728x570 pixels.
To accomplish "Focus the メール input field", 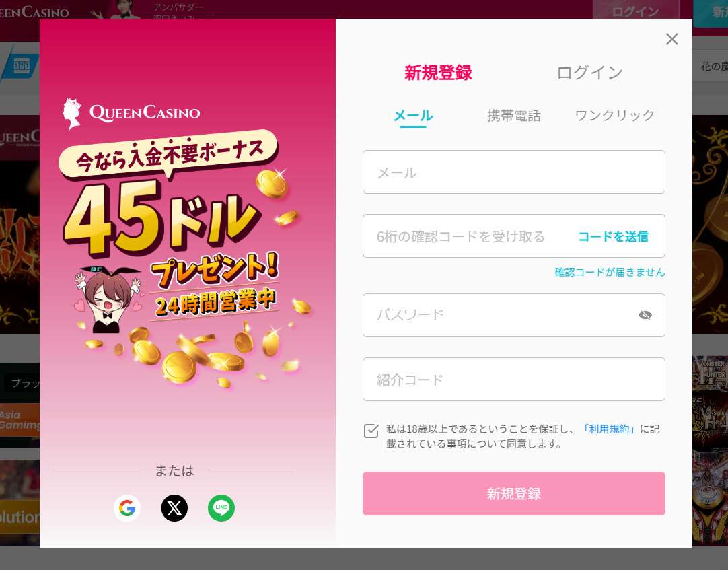I will click(x=513, y=172).
